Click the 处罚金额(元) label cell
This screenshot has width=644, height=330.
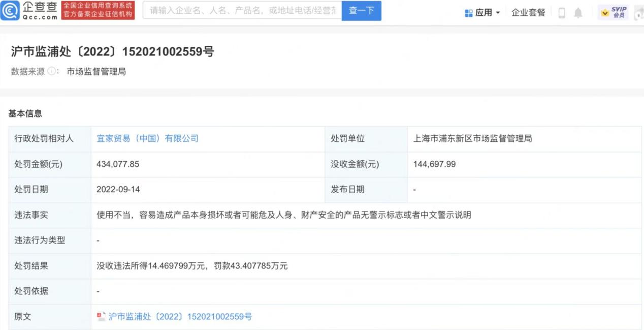coord(50,164)
